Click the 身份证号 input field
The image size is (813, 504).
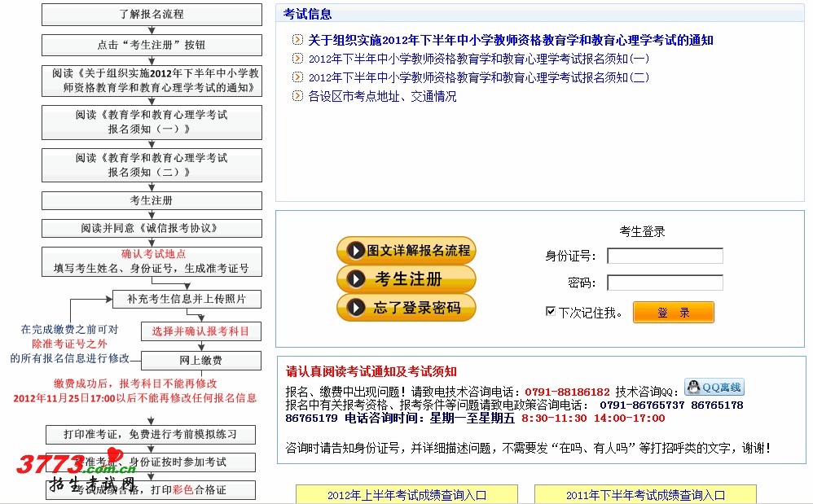pos(665,256)
